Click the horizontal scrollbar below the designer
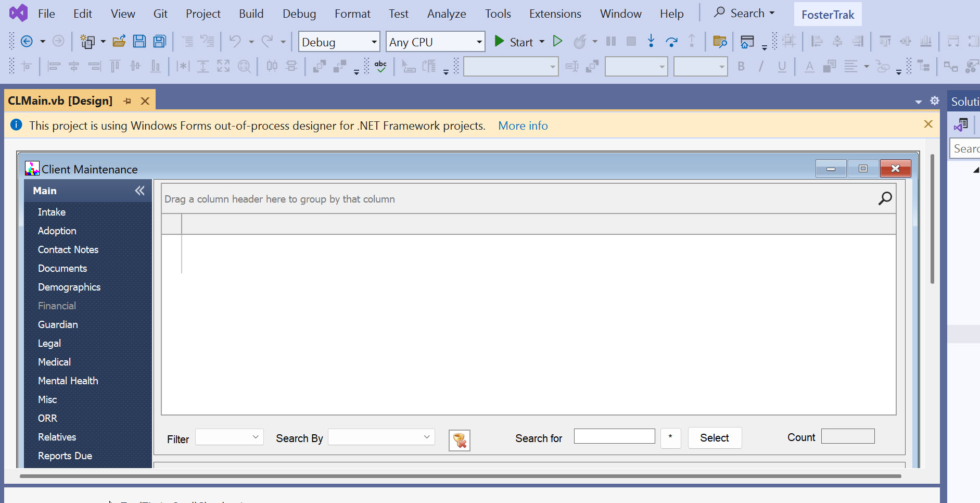 coord(460,476)
